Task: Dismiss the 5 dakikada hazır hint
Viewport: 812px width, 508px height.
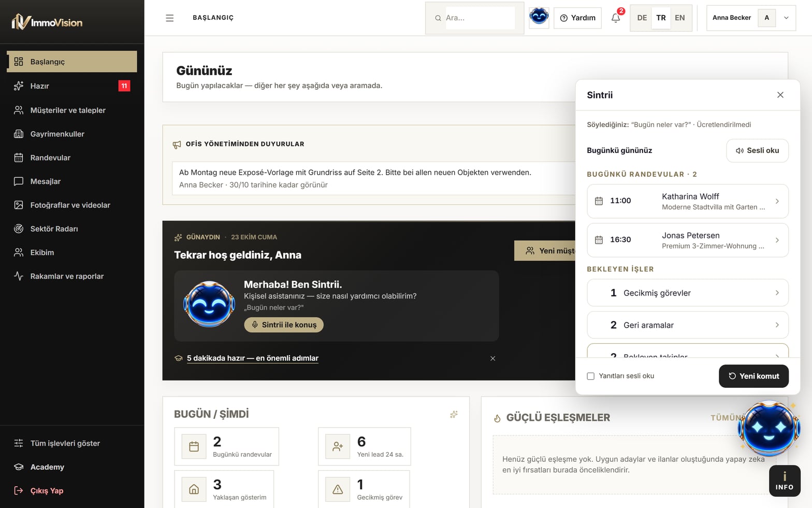Action: pyautogui.click(x=493, y=358)
